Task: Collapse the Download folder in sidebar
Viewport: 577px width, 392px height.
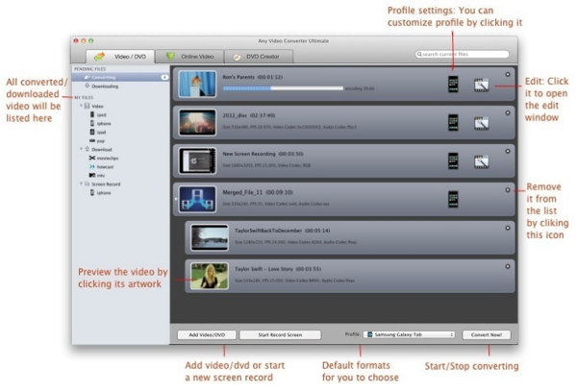Action: point(82,149)
